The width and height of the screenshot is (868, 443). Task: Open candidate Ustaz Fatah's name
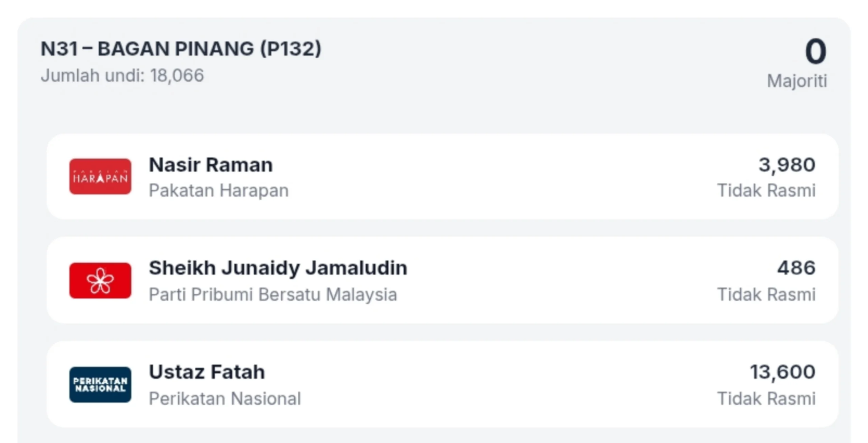(207, 372)
